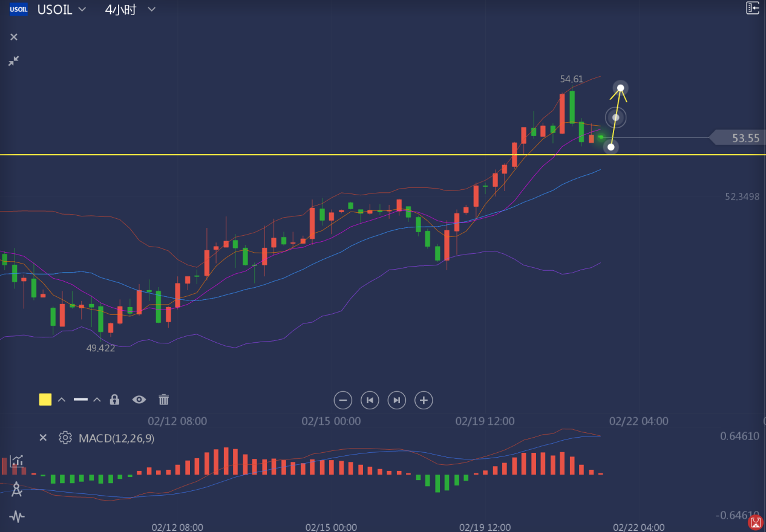Click the MACD(12,26,9) indicator label

click(116, 438)
